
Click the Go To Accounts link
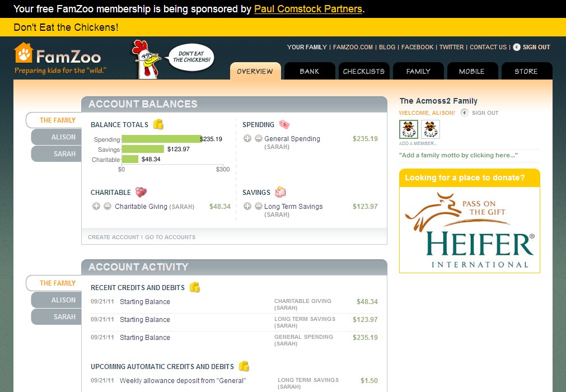pos(170,237)
